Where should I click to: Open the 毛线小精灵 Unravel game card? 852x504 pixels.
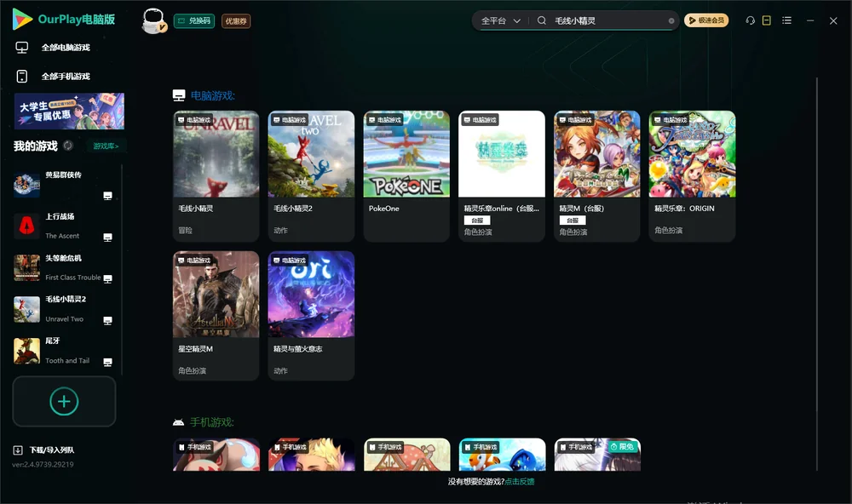point(216,176)
